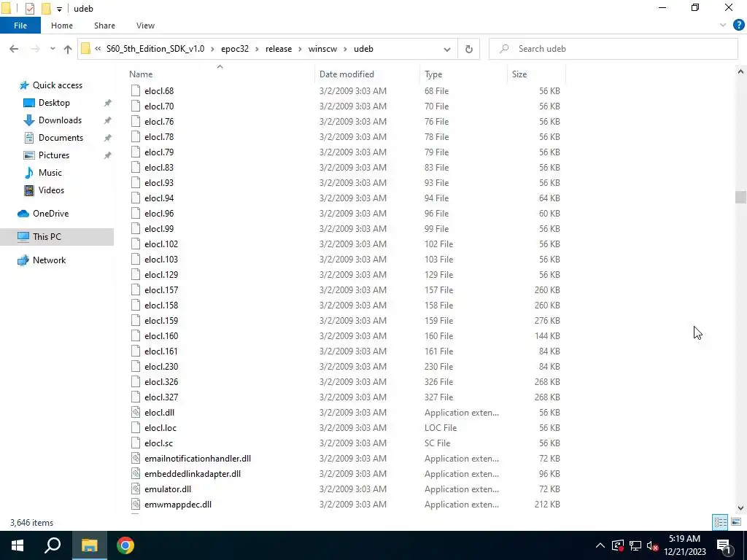
Task: Open Google Chrome from the taskbar
Action: tap(125, 545)
